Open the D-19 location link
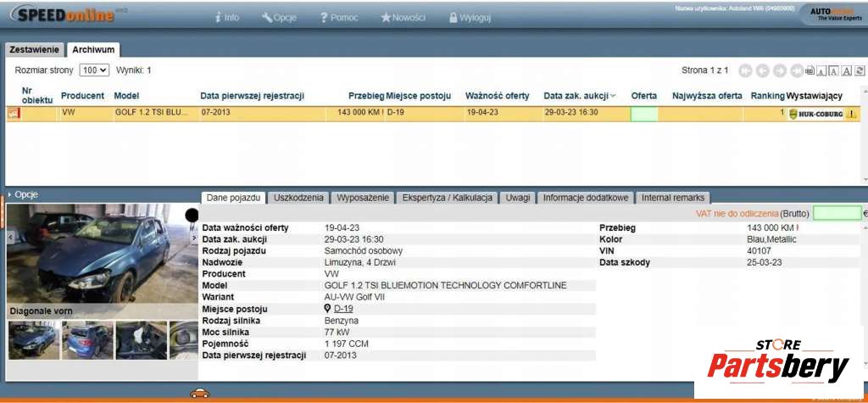Viewport: 868px width, 403px height. coord(343,309)
